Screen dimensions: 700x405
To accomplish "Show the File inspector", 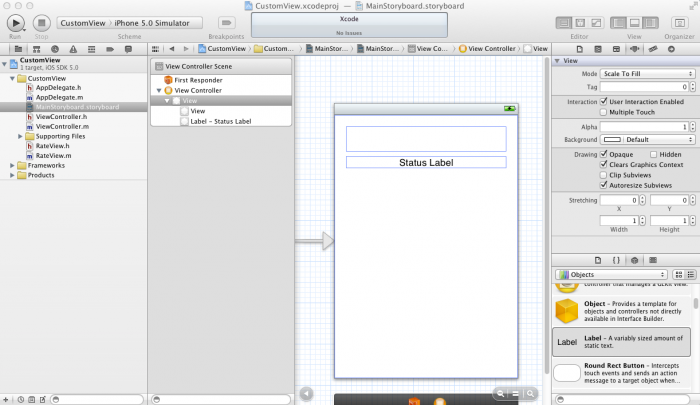I will (x=579, y=49).
